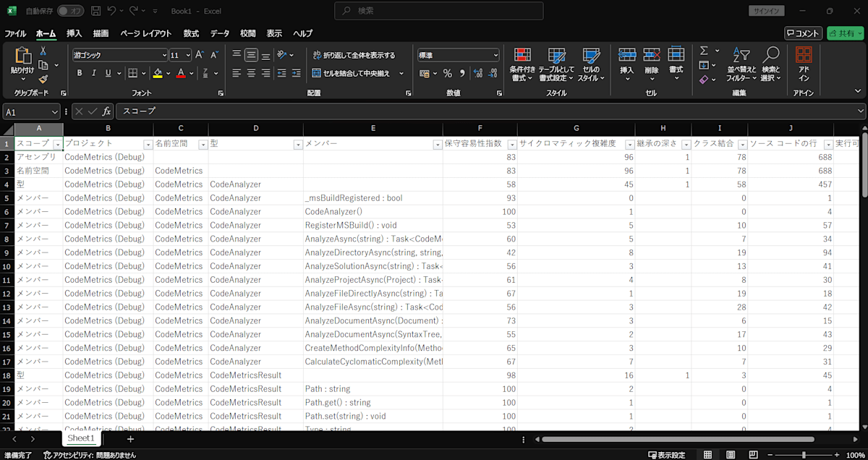Open filter dropdown for 保守容易性指数 column

512,144
